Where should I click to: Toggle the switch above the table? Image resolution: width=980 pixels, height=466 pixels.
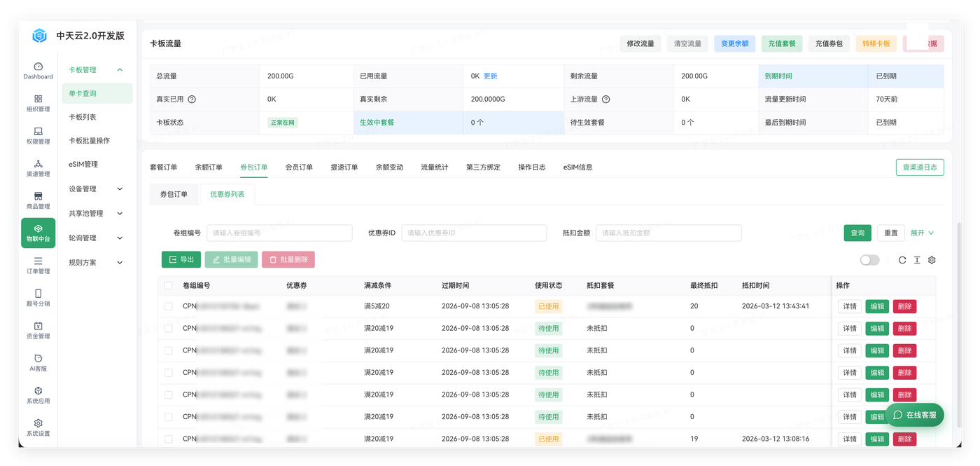click(869, 260)
